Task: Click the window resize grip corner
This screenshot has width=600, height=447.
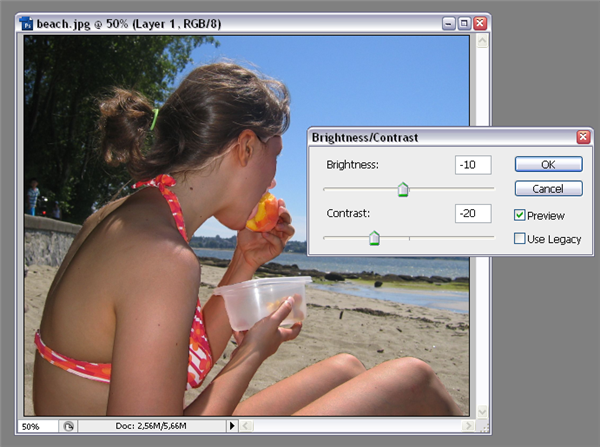Action: click(x=483, y=427)
